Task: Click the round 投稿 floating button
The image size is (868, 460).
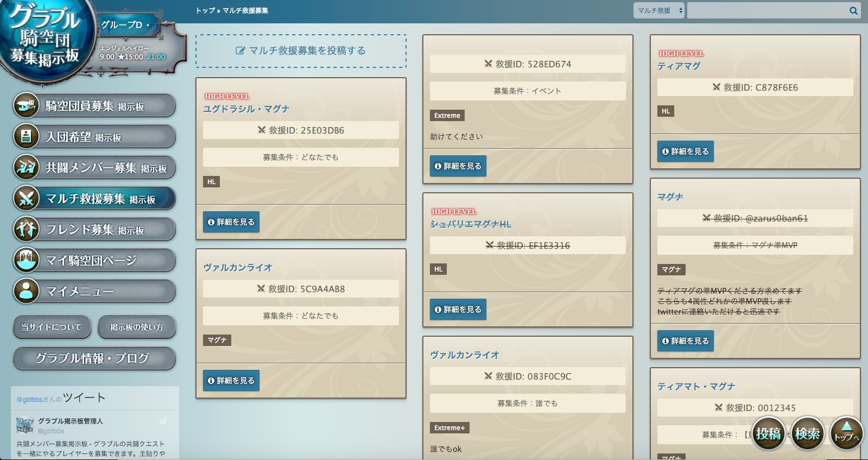Action: 769,433
